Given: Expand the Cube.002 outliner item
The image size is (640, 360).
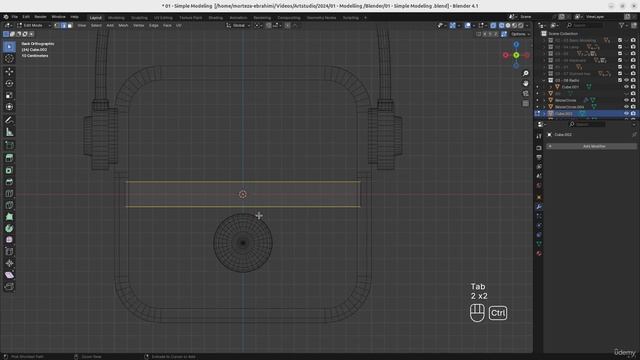Looking at the screenshot, I should [544, 113].
